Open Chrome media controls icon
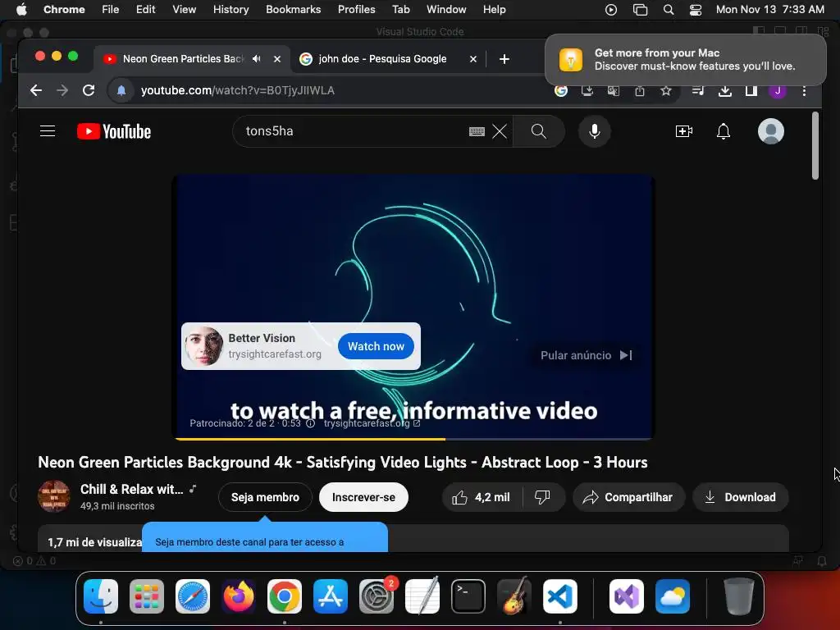840x630 pixels. point(698,90)
